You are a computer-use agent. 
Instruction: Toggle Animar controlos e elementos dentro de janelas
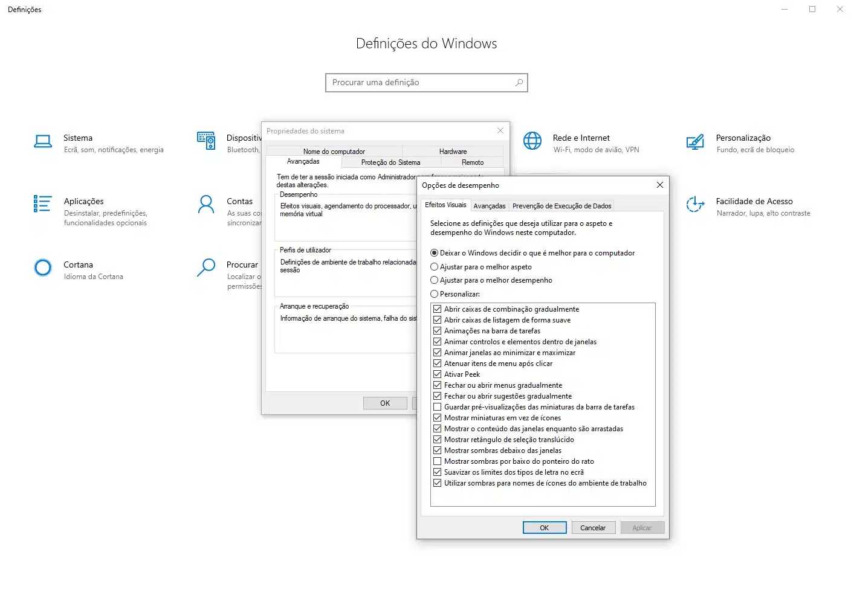pyautogui.click(x=437, y=342)
